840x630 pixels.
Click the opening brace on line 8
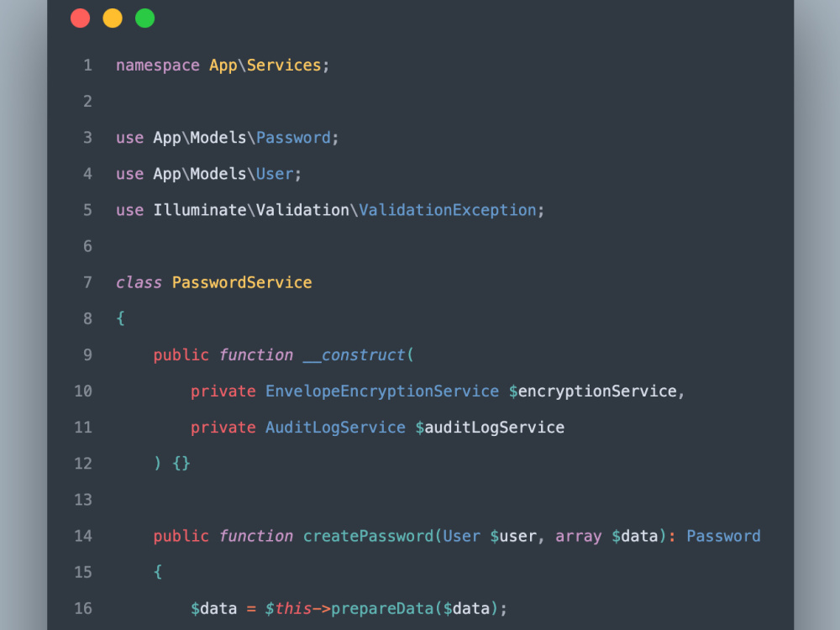[x=120, y=318]
